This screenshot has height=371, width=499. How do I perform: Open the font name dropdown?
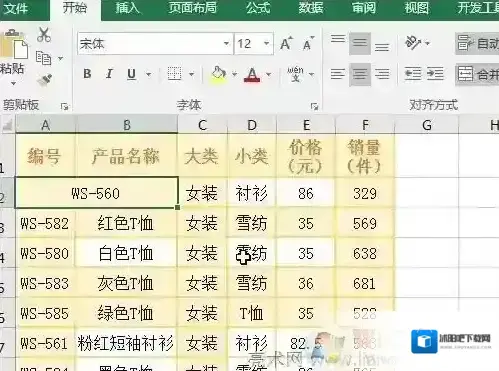[x=226, y=43]
